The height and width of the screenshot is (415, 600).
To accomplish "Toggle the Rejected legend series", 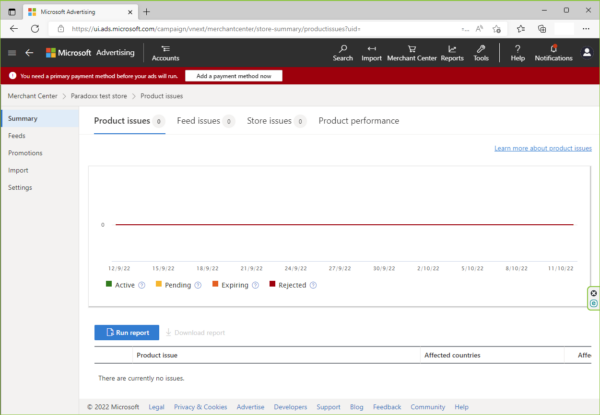I will click(x=290, y=285).
